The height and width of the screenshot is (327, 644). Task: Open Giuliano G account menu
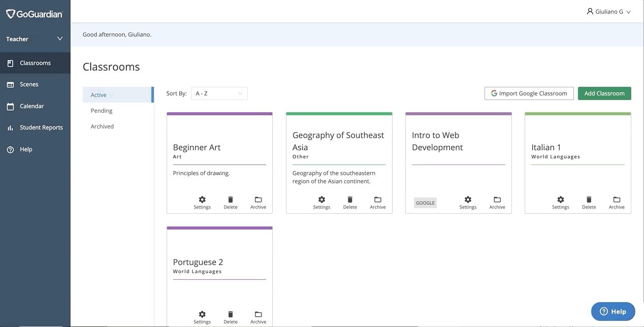(x=608, y=12)
